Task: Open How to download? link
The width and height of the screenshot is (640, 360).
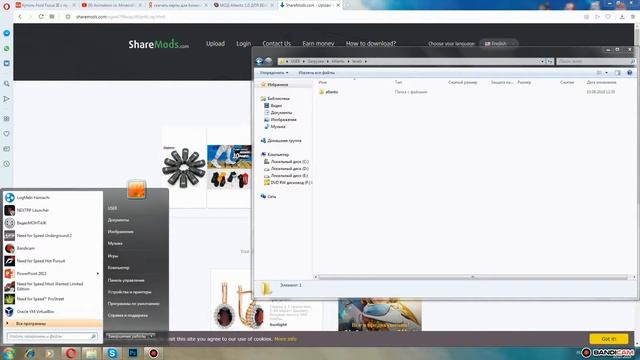Action: (371, 43)
